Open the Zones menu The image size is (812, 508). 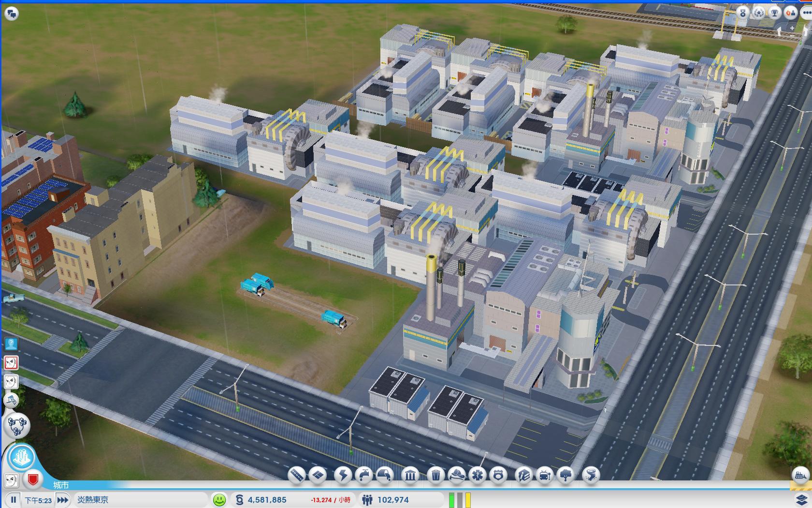click(x=318, y=475)
